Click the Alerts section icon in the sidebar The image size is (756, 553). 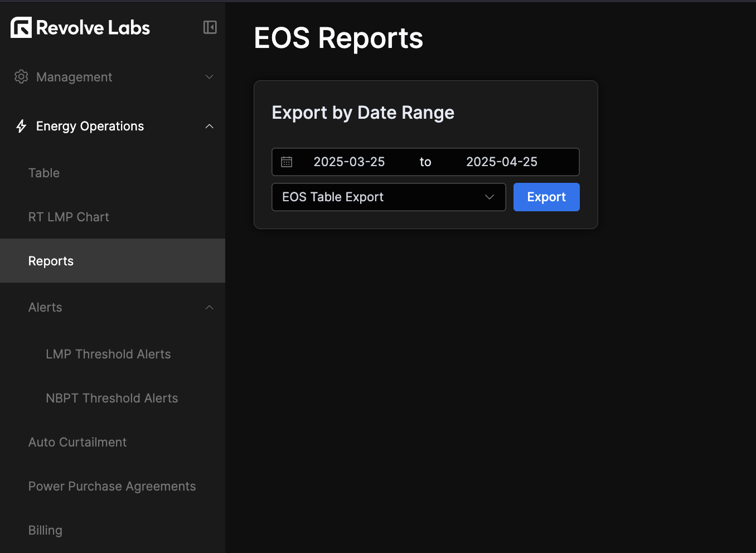point(209,307)
